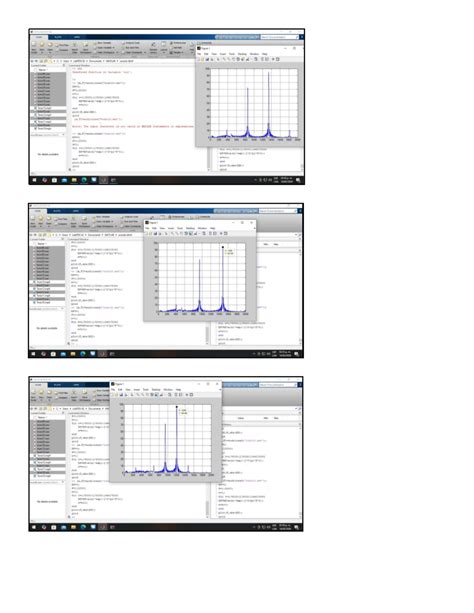
Task: Open Tools menu in bottom screenshot's Figure window
Action: tap(145, 390)
